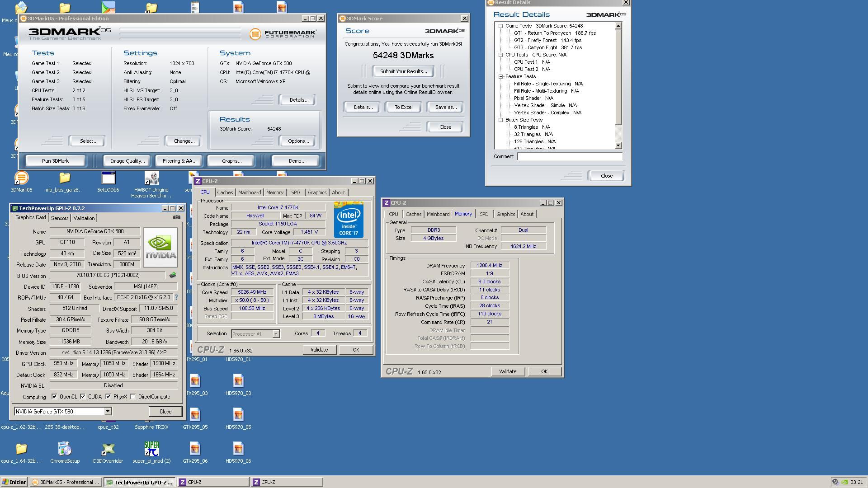Screen dimensions: 868x488
Task: Click the Intel Core i7 logo in CPU-Z
Action: pos(349,220)
